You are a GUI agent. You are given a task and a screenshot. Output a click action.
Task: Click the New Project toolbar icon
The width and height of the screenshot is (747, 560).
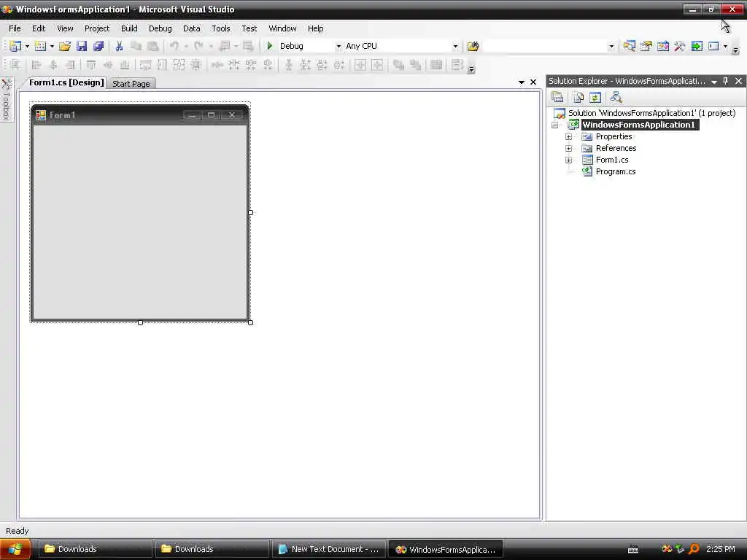15,46
